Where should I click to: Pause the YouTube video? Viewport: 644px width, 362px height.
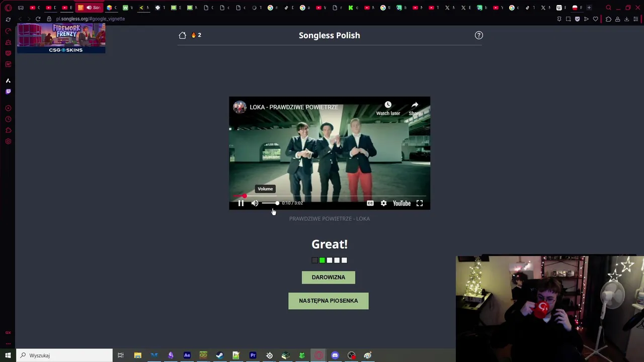(240, 203)
